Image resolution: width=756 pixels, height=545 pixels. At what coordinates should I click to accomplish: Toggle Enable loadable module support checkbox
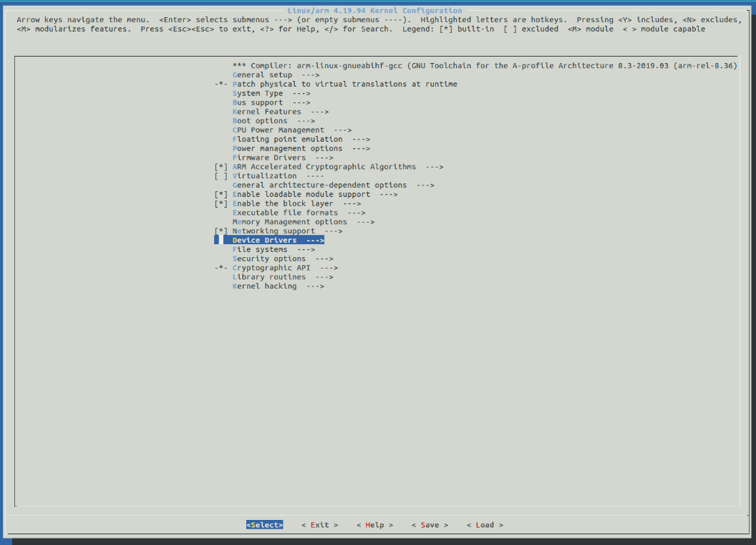point(221,195)
